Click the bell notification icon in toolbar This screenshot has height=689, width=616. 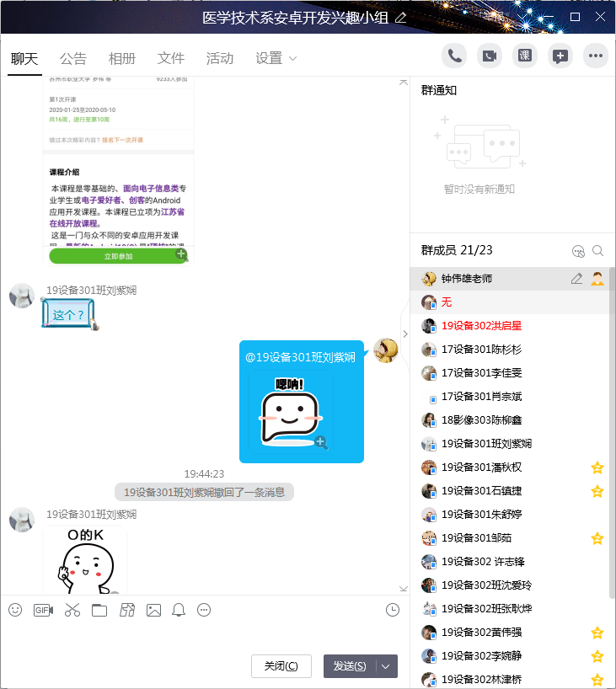tap(179, 610)
